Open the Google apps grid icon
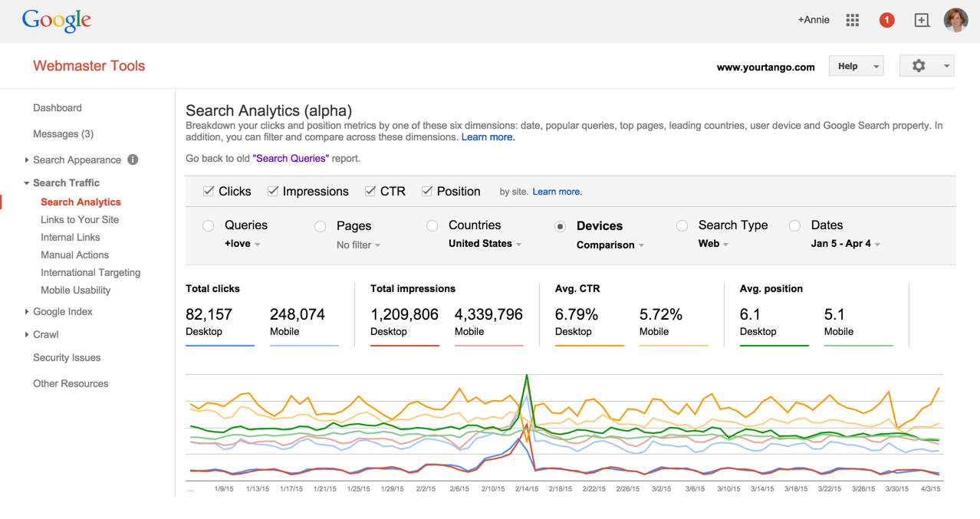 tap(852, 21)
